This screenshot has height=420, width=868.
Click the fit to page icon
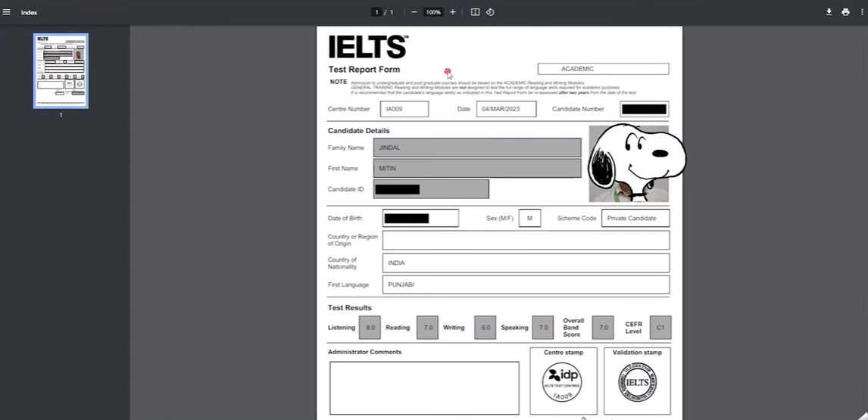tap(475, 12)
